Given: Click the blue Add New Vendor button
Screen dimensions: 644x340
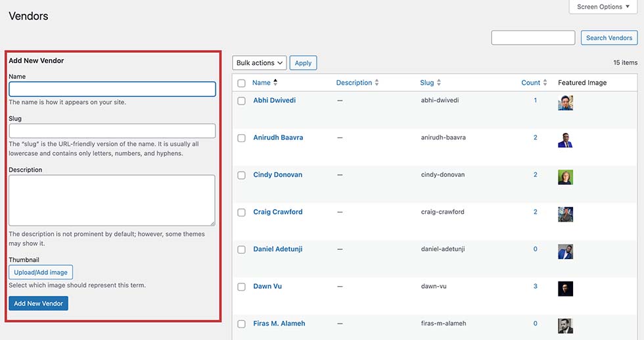Looking at the screenshot, I should point(38,303).
